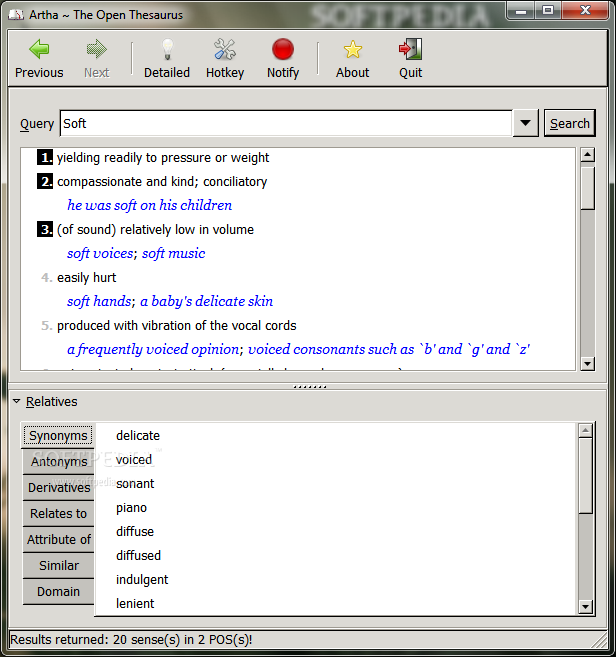Collapse the Relatives expander
Image resolution: width=616 pixels, height=657 pixels.
pos(17,401)
